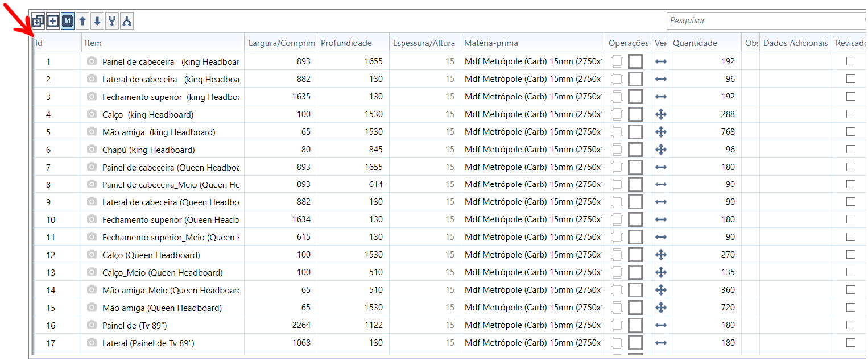Click the Matéria-prima column header

coord(533,43)
